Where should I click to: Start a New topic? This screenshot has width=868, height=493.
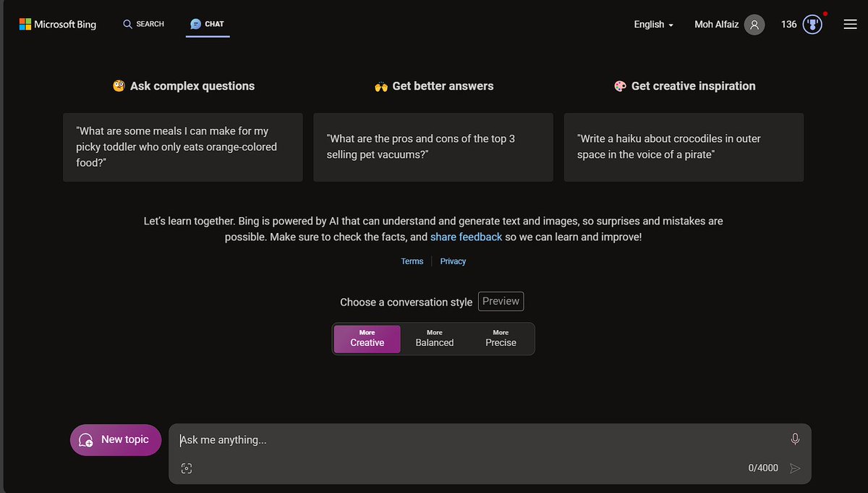(116, 440)
